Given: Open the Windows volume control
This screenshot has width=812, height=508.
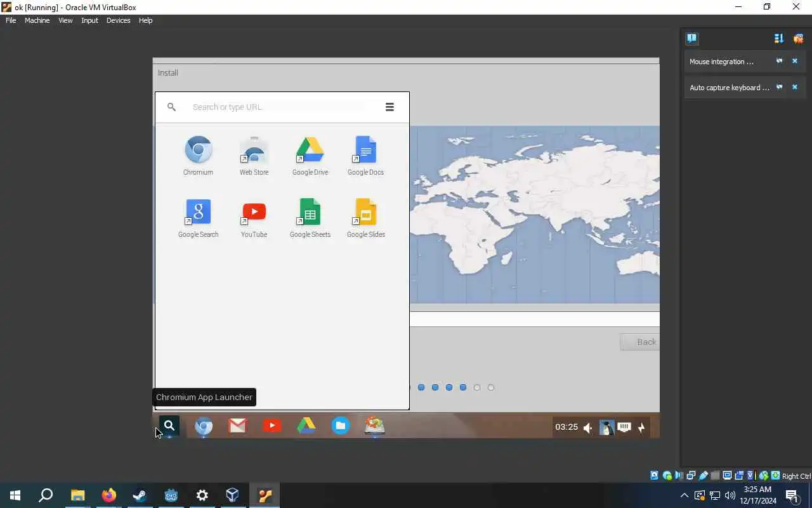Looking at the screenshot, I should click(730, 495).
